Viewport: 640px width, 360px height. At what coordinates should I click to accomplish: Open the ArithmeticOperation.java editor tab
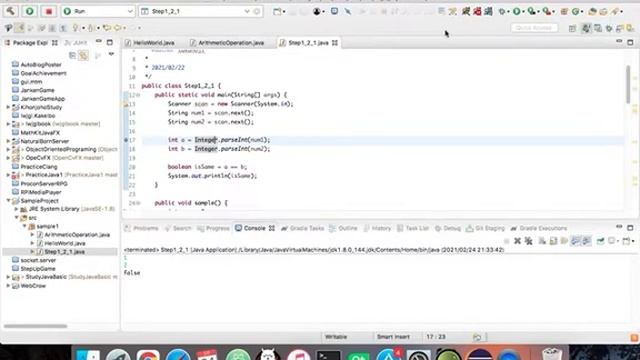click(x=227, y=43)
